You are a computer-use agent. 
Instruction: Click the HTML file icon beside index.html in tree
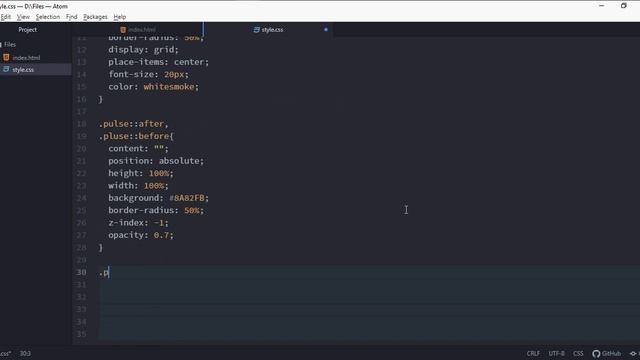6,57
